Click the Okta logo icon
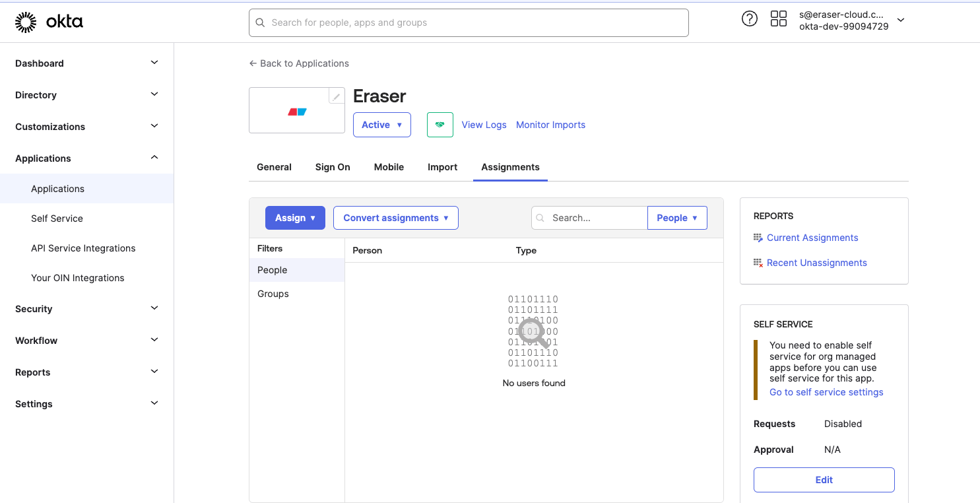Viewport: 980px width, 503px height. pyautogui.click(x=26, y=22)
